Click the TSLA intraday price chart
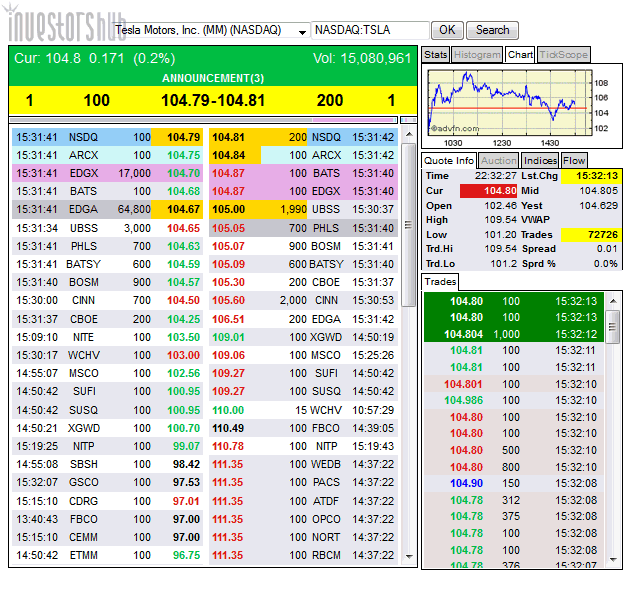The width and height of the screenshot is (631, 589). (x=502, y=100)
